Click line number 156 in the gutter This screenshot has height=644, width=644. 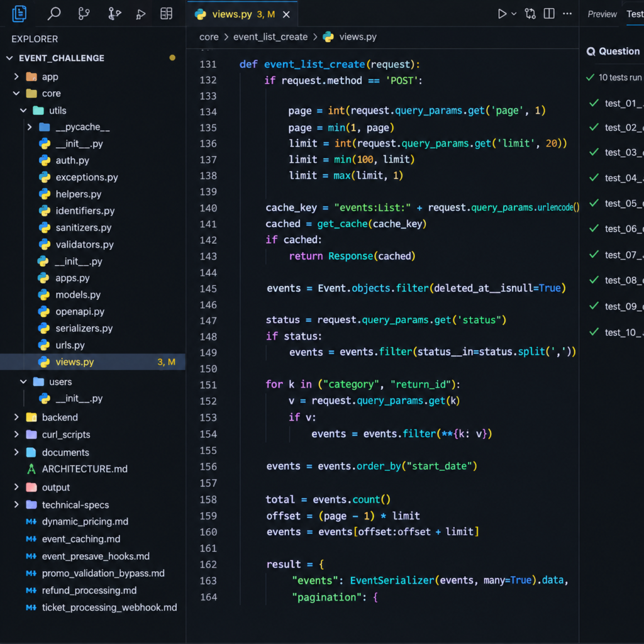[x=208, y=467]
